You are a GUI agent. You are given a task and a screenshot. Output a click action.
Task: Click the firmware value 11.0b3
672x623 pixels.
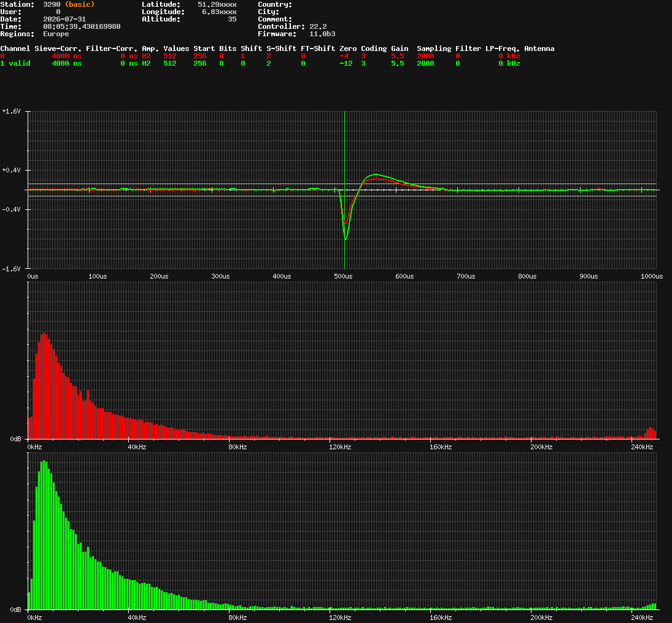point(322,34)
